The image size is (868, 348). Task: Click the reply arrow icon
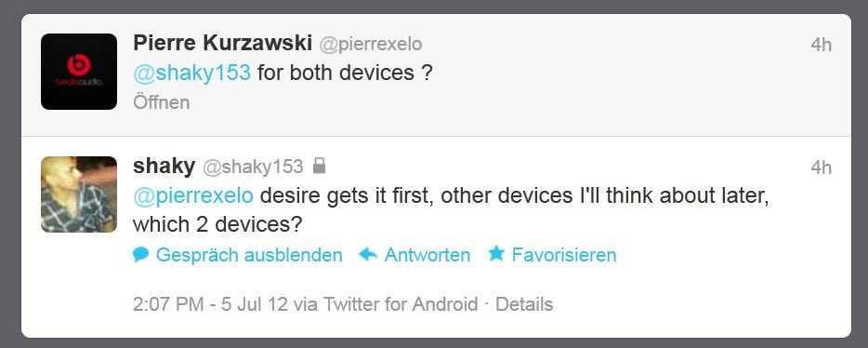(x=368, y=255)
